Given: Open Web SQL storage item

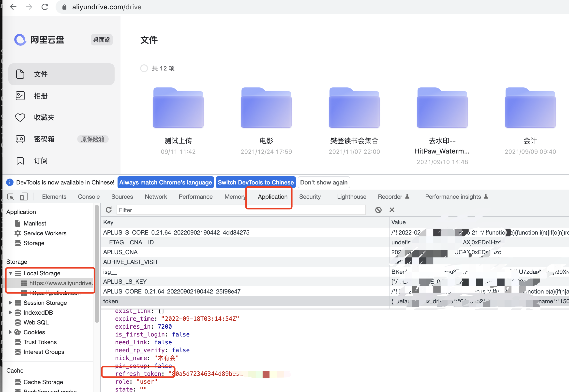Looking at the screenshot, I should [x=36, y=322].
